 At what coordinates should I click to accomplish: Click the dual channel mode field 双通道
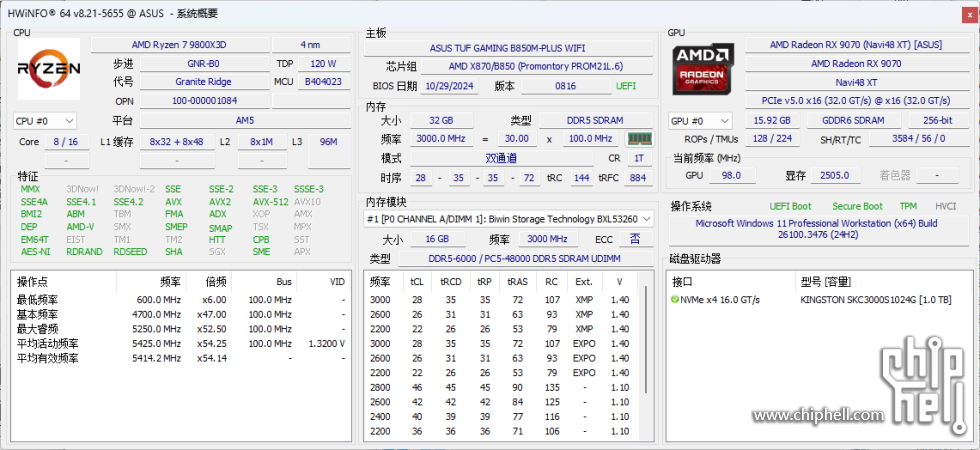click(501, 159)
